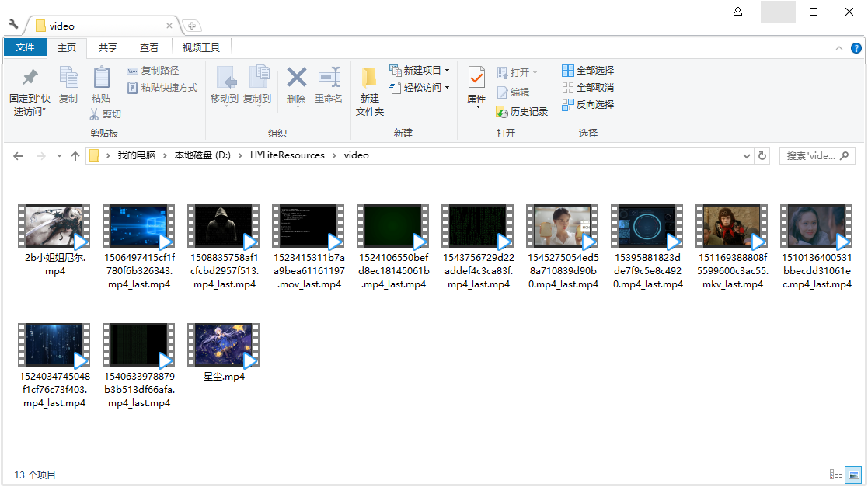Open the Share (共享) ribbon tab

click(108, 48)
